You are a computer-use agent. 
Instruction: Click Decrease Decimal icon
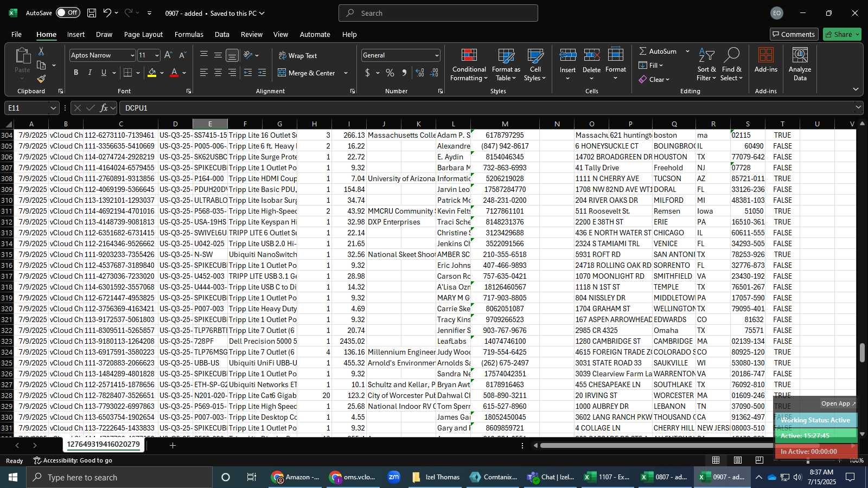pos(434,73)
